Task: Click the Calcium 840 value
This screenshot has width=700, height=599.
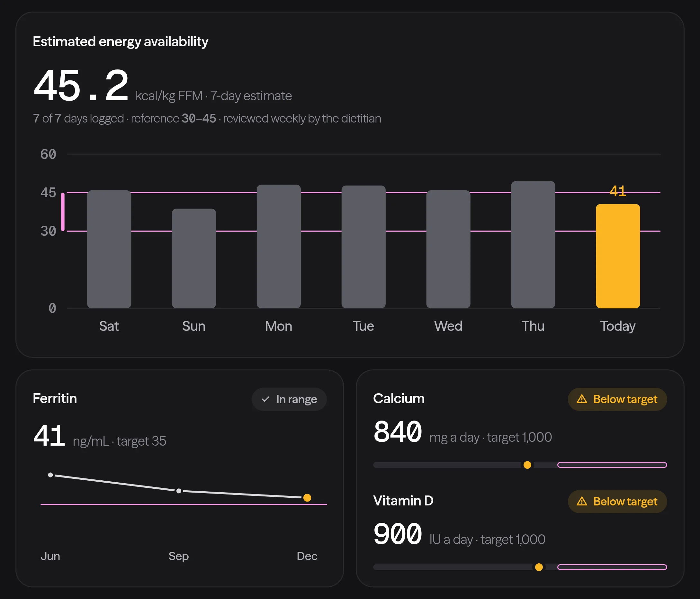Action: click(x=398, y=432)
